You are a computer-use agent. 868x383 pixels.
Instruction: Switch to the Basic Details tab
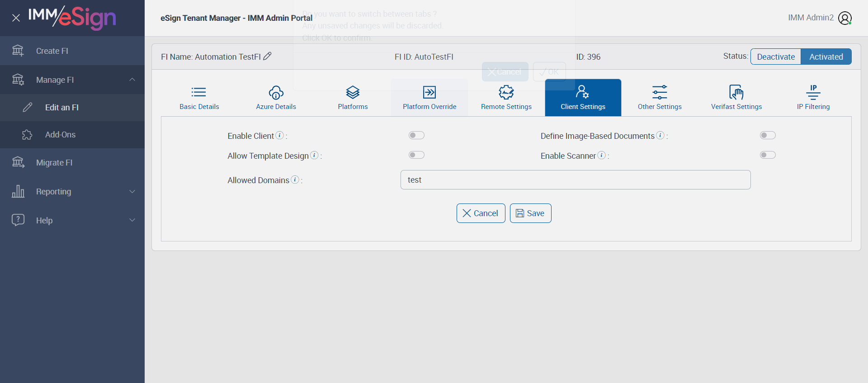199,98
